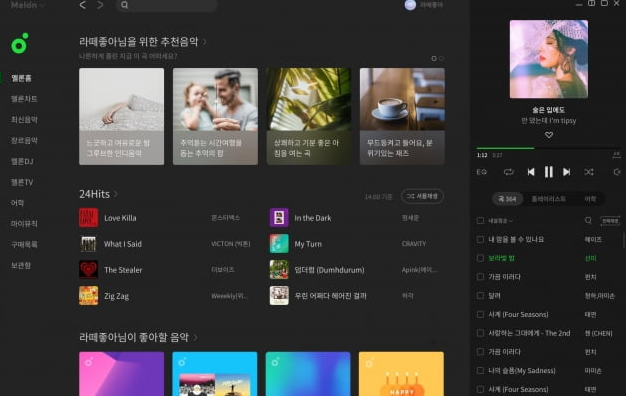Skip to the previous track
Viewport: 626px width, 397px height.
coord(531,172)
